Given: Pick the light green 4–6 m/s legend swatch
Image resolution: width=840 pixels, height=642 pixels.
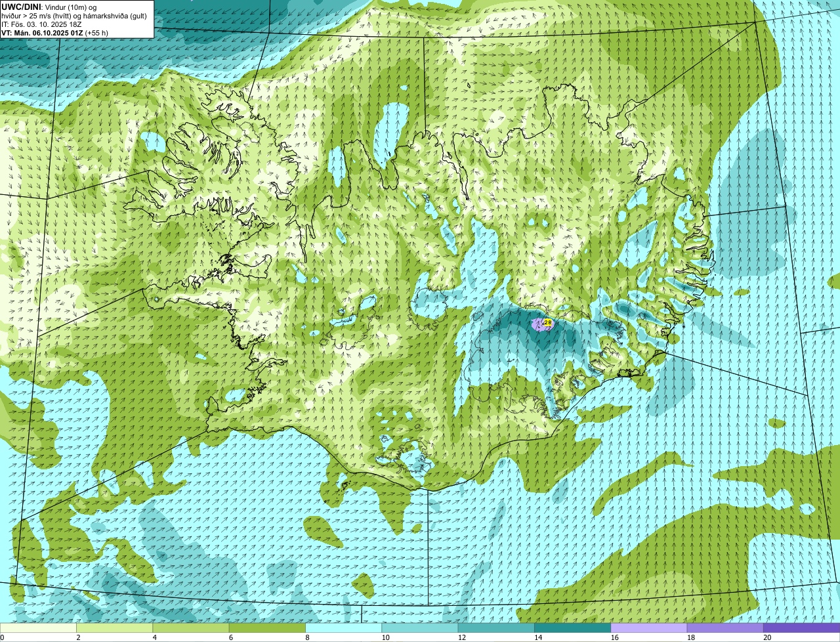Looking at the screenshot, I should 191,628.
